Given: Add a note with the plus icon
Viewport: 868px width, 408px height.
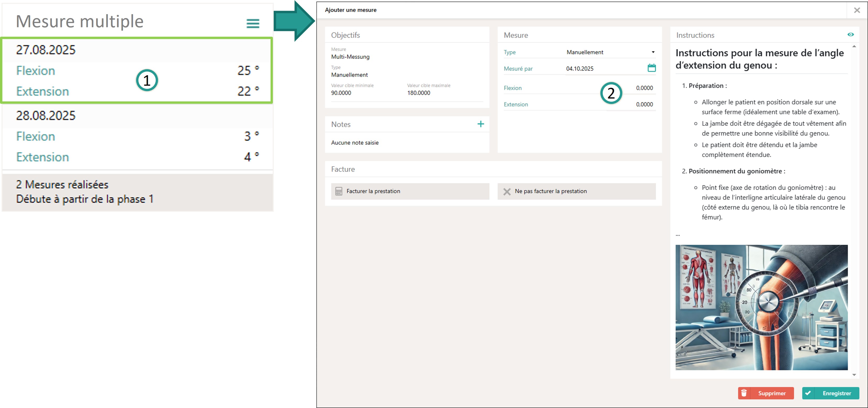Looking at the screenshot, I should click(481, 124).
